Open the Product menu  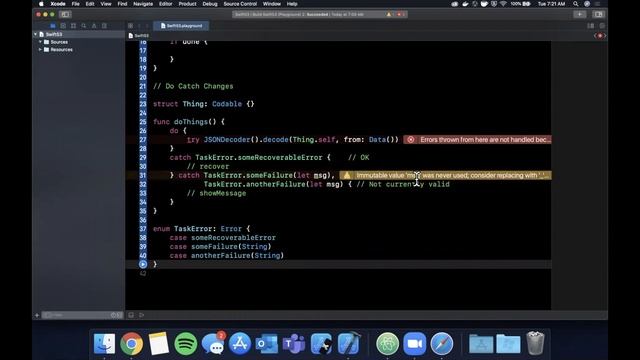(x=187, y=4)
